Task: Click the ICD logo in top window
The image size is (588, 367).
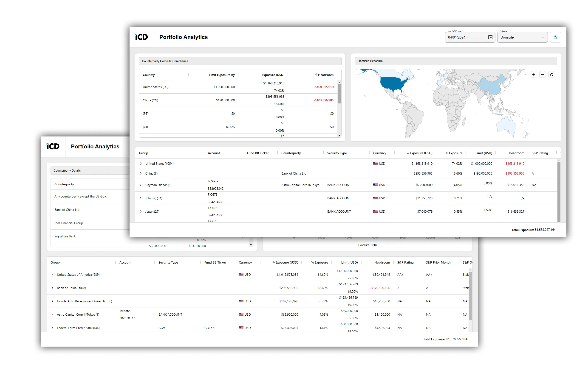Action: (x=141, y=37)
